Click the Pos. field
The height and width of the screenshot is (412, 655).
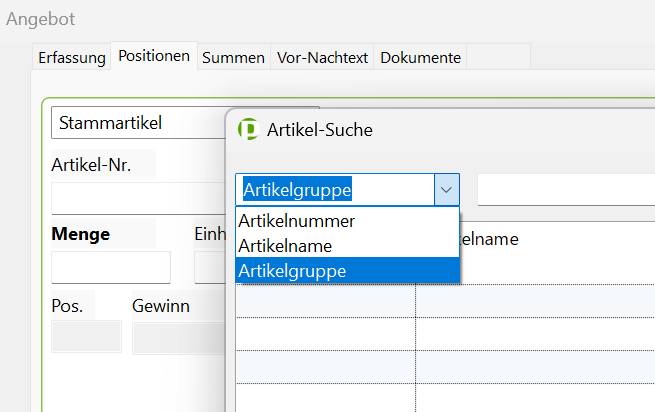pyautogui.click(x=86, y=337)
